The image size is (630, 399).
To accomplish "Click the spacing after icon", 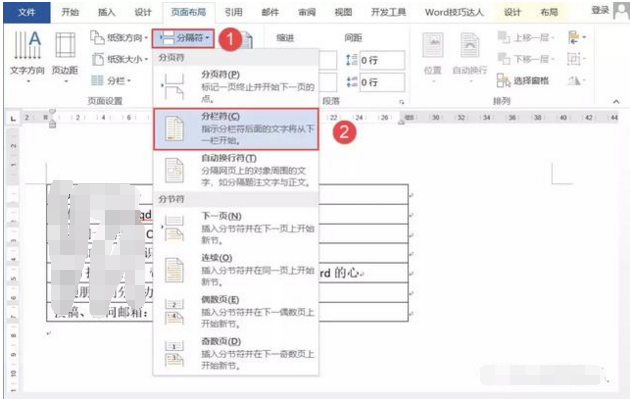I will click(351, 82).
